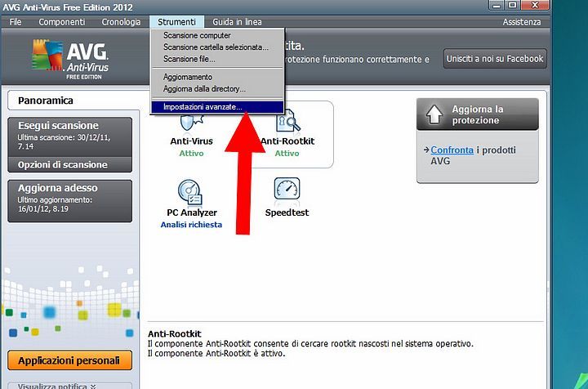Viewport: 588px width, 389px height.
Task: Click the AVG Anti-Virus logo
Action: (x=70, y=60)
